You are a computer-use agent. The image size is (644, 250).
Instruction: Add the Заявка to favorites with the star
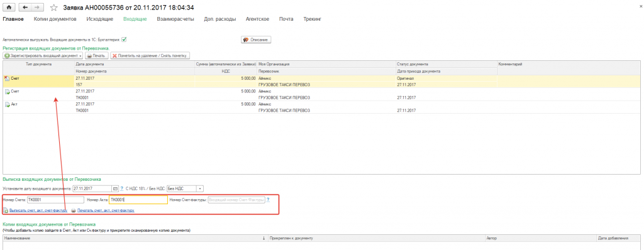coord(54,8)
